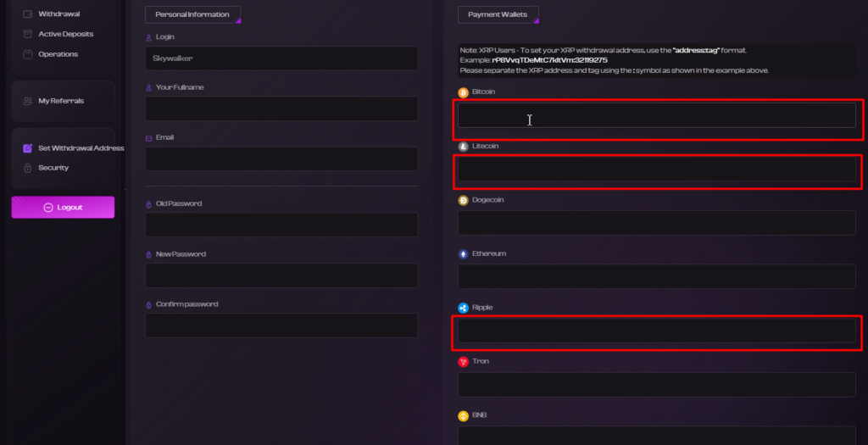Open the Withdrawal page from sidebar

(x=59, y=14)
